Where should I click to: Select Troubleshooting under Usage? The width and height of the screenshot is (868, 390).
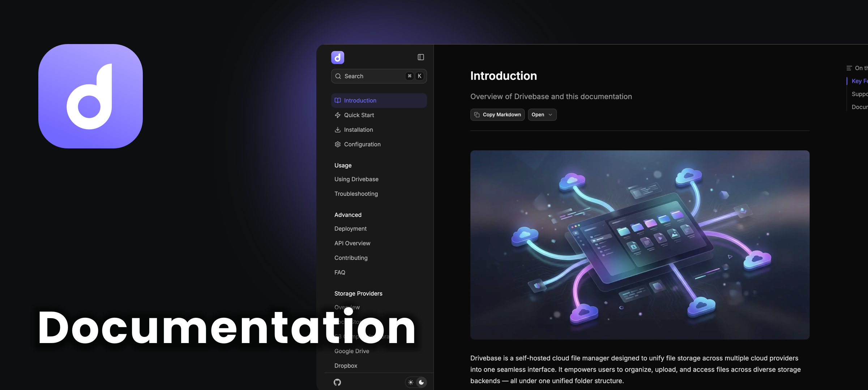click(356, 194)
